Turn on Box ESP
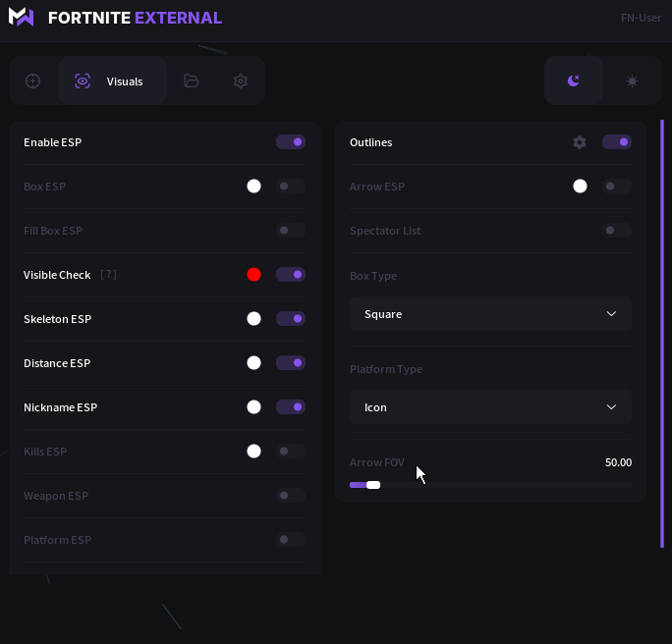The height and width of the screenshot is (644, 672). 291,187
